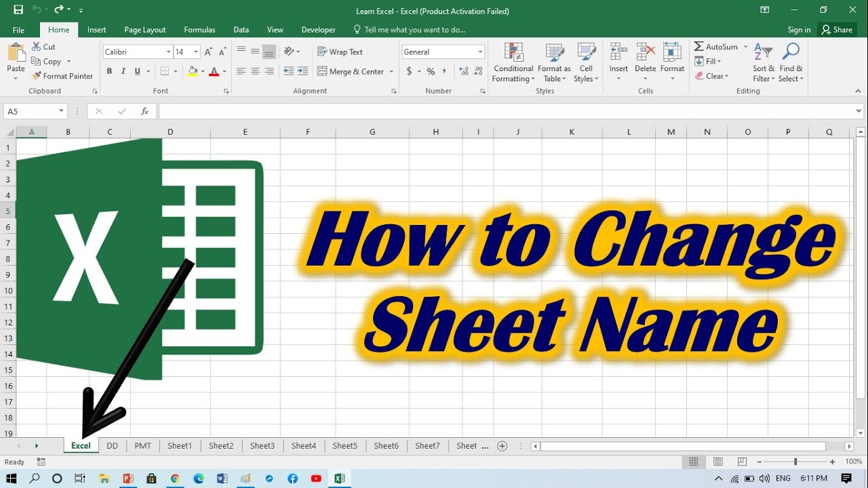Click the Undo arrow icon

click(x=36, y=10)
